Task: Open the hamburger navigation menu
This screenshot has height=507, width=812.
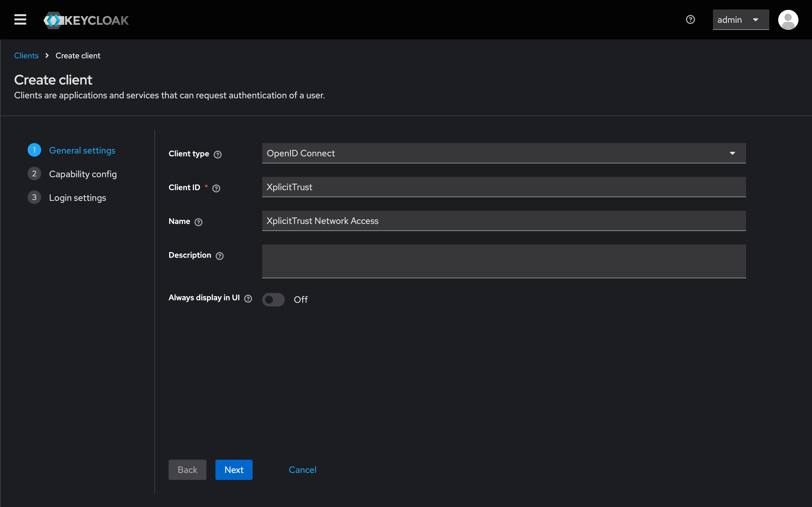Action: (20, 19)
